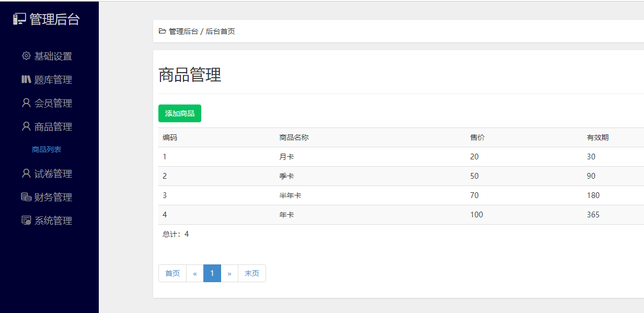Go to 首页 in pagination
The height and width of the screenshot is (313, 644).
[x=172, y=273]
